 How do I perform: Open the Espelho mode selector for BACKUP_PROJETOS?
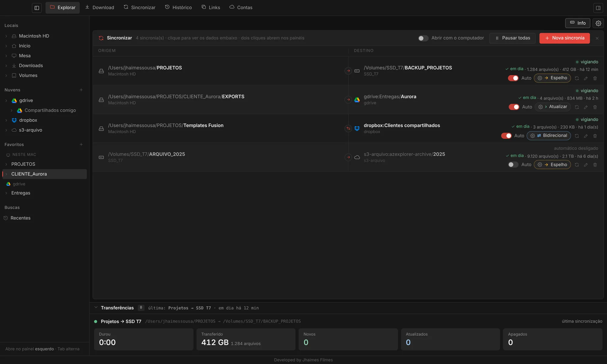552,78
